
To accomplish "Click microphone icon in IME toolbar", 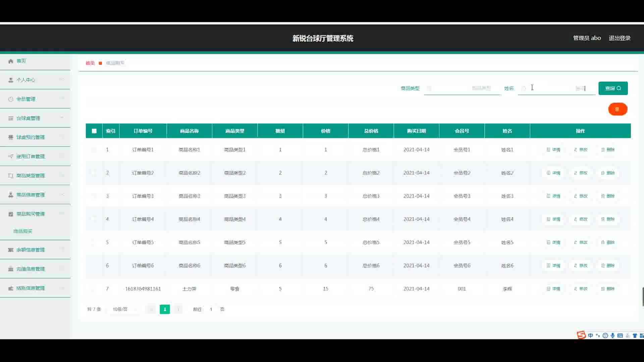I will [x=612, y=336].
